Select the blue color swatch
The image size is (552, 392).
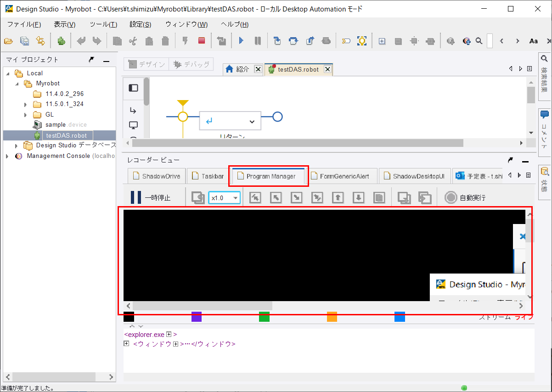(400, 317)
